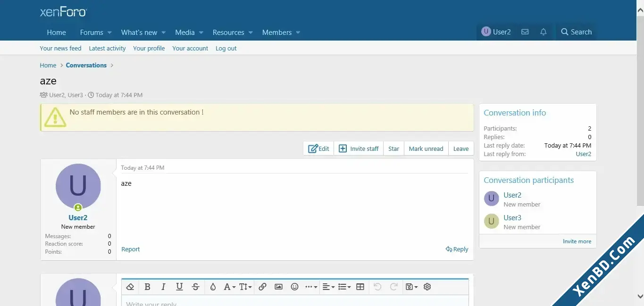Open the User2 account menu in header
This screenshot has height=306, width=644.
tap(496, 32)
